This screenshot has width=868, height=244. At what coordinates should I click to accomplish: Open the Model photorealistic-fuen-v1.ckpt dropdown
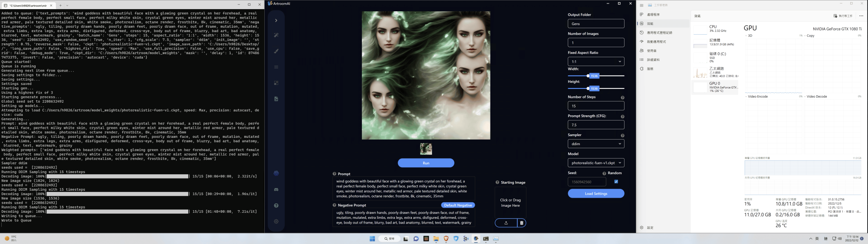pos(596,163)
